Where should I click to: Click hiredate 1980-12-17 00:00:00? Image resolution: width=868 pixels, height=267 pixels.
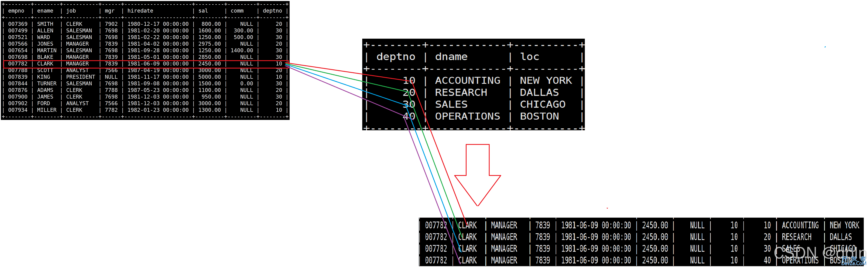[158, 24]
